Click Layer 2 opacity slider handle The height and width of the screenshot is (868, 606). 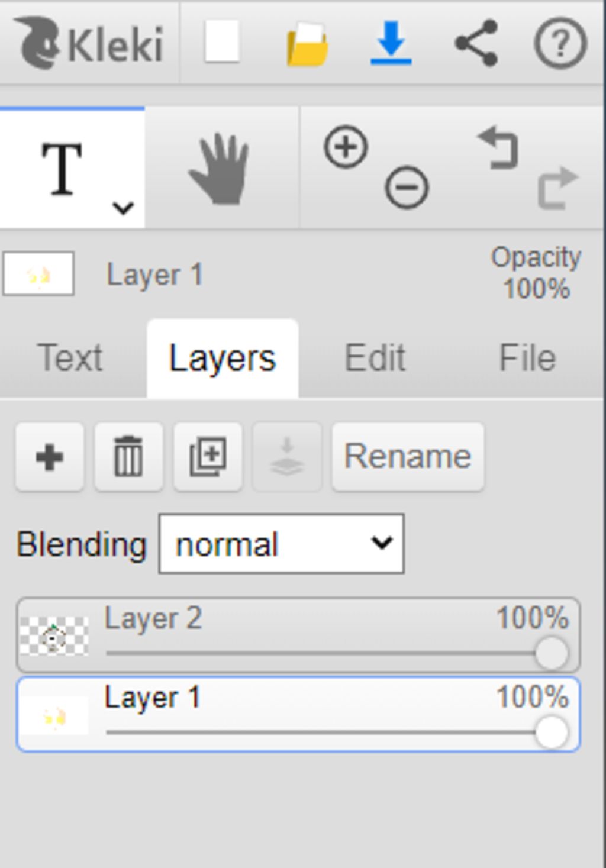[552, 653]
